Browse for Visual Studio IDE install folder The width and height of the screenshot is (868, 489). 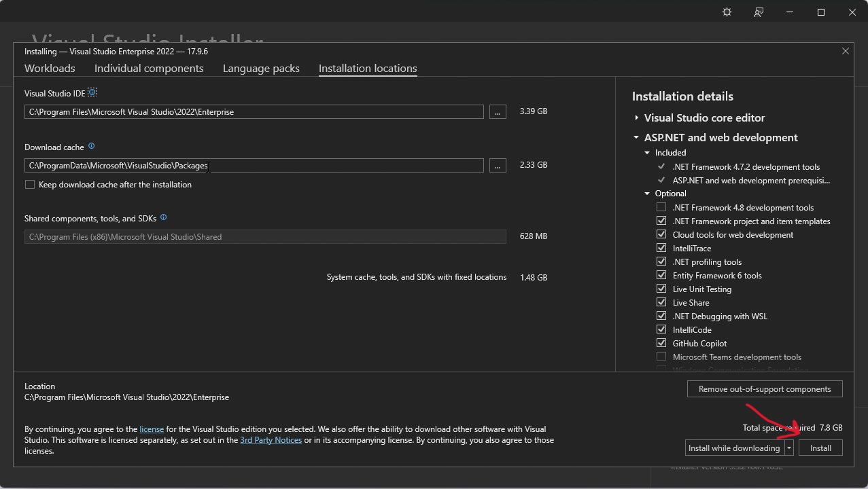(498, 112)
